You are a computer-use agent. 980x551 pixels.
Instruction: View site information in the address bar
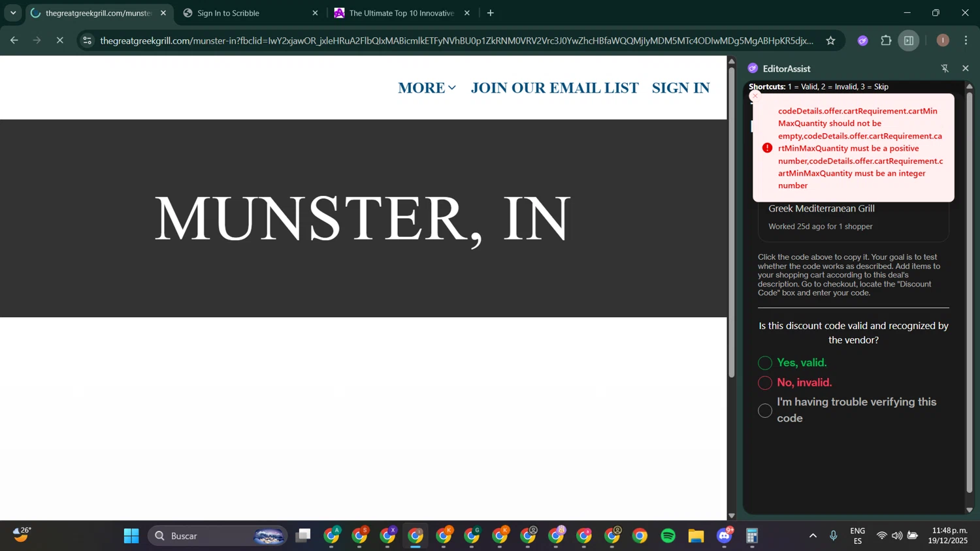click(87, 40)
